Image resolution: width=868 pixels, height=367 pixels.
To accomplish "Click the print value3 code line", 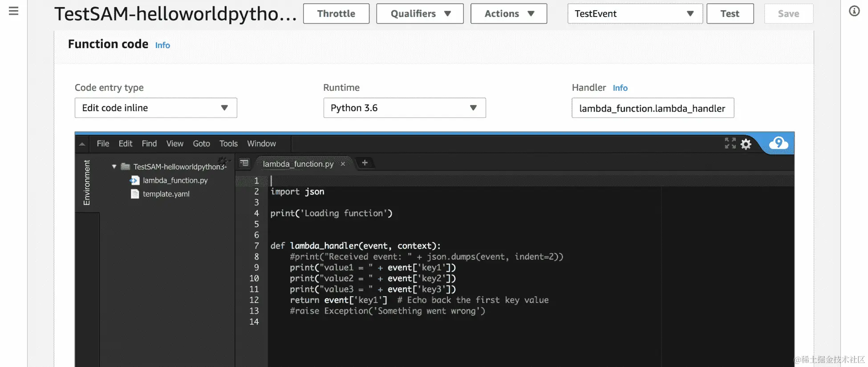I will click(x=373, y=289).
